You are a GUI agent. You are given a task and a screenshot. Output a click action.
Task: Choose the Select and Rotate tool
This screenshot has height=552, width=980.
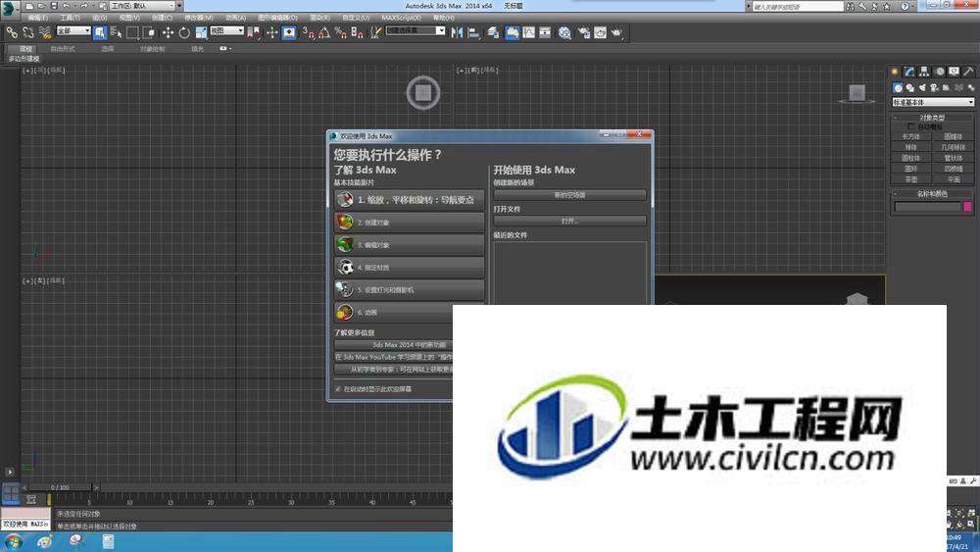coord(184,32)
